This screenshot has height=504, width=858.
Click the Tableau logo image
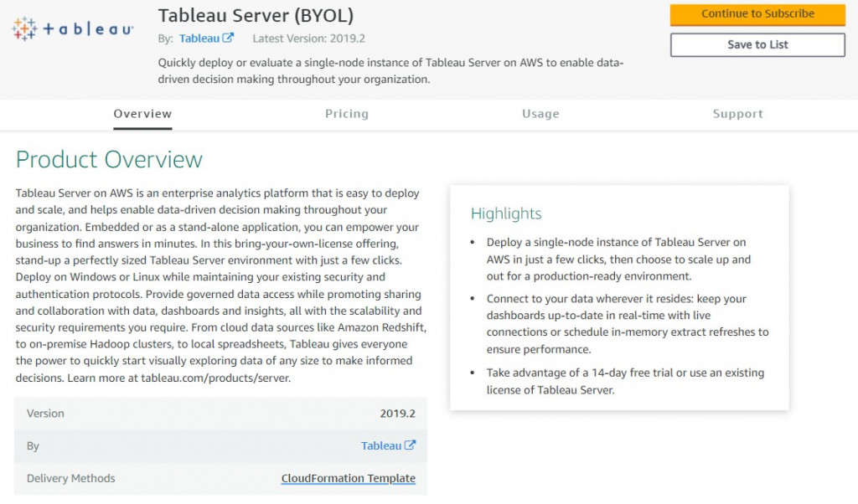click(x=73, y=28)
